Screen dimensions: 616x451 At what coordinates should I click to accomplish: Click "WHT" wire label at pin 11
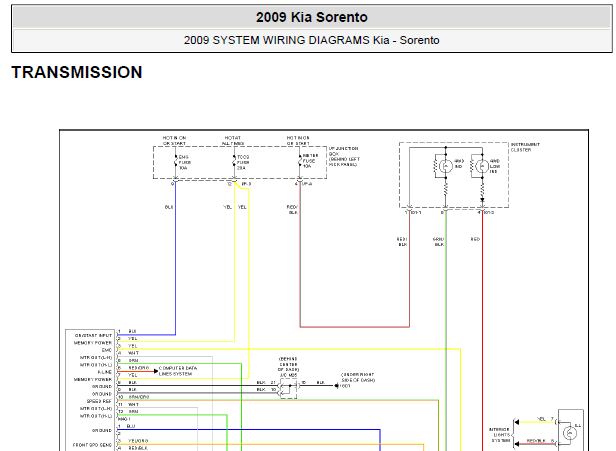(134, 404)
